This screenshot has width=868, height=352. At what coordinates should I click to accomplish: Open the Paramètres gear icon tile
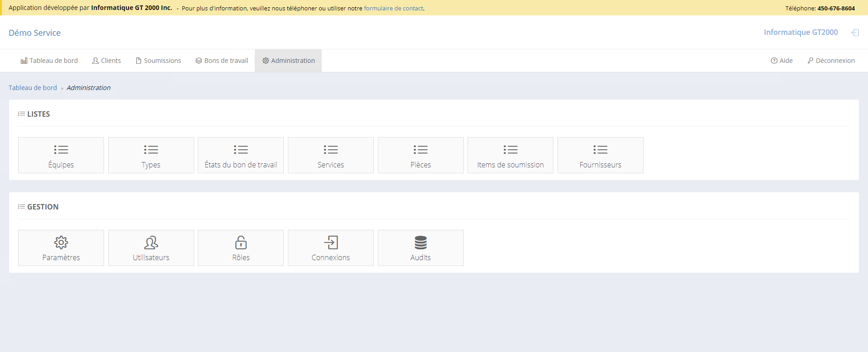pyautogui.click(x=61, y=243)
